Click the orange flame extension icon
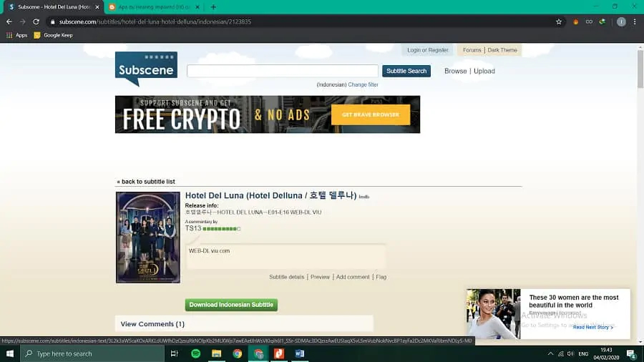The height and width of the screenshot is (362, 644). pos(575,21)
